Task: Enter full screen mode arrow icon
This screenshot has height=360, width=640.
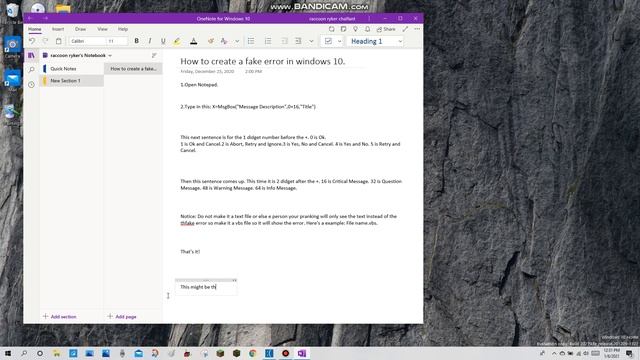Action: pyautogui.click(x=405, y=29)
